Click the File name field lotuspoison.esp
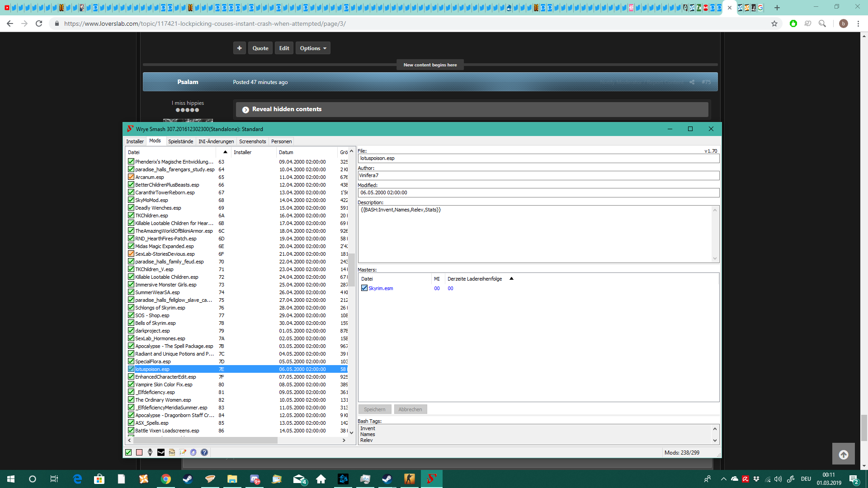868x488 pixels. click(538, 158)
